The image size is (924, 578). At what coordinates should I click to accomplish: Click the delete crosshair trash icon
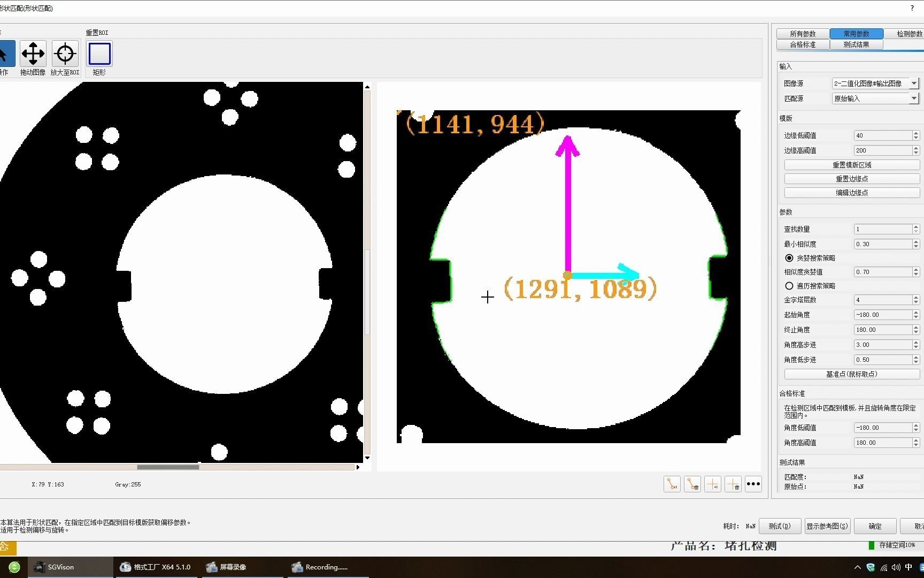[733, 484]
